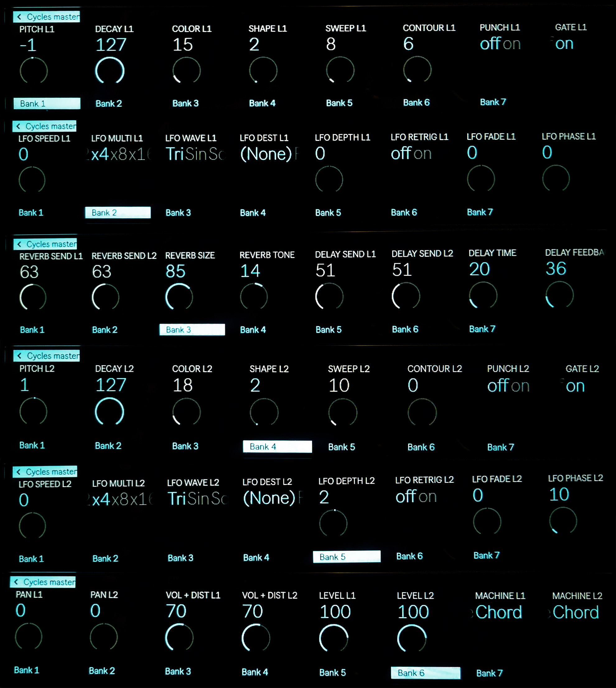The width and height of the screenshot is (616, 688).
Task: Click the PAN L2 knob
Action: pyautogui.click(x=104, y=637)
